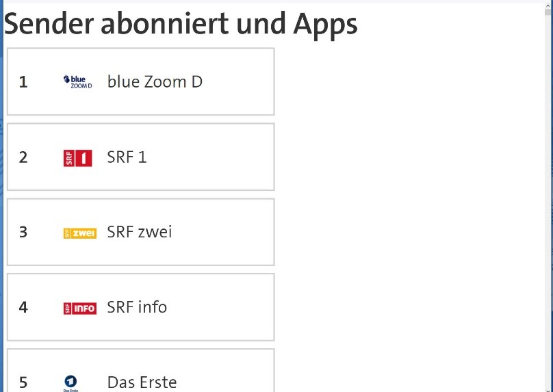Viewport: 553px width, 392px height.
Task: Click the Das Erste channel logo
Action: click(x=70, y=382)
